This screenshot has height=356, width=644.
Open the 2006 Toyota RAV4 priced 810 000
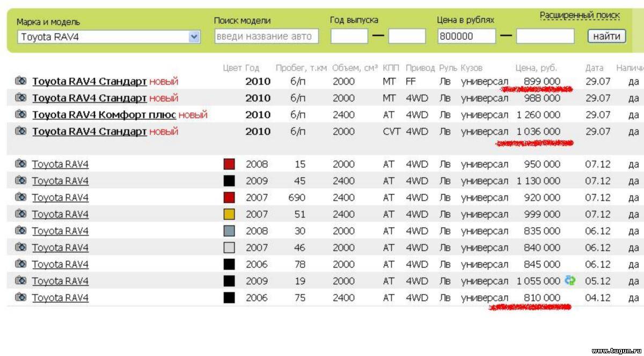[x=60, y=297]
